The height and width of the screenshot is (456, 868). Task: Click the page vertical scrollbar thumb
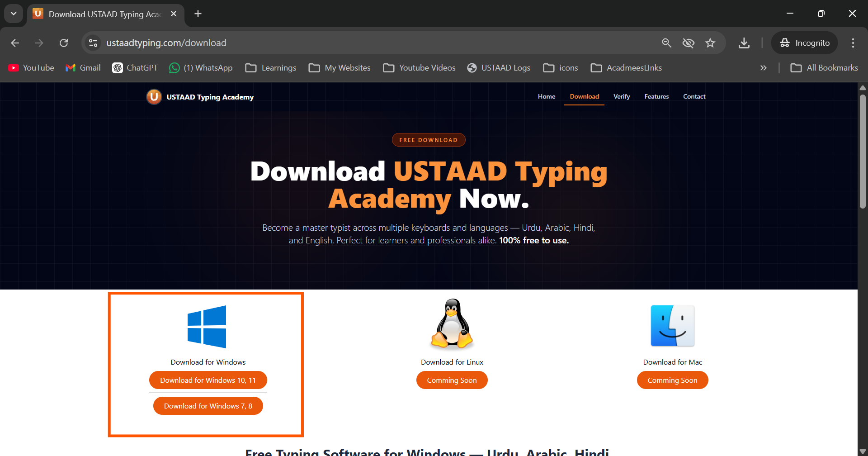coord(863,152)
